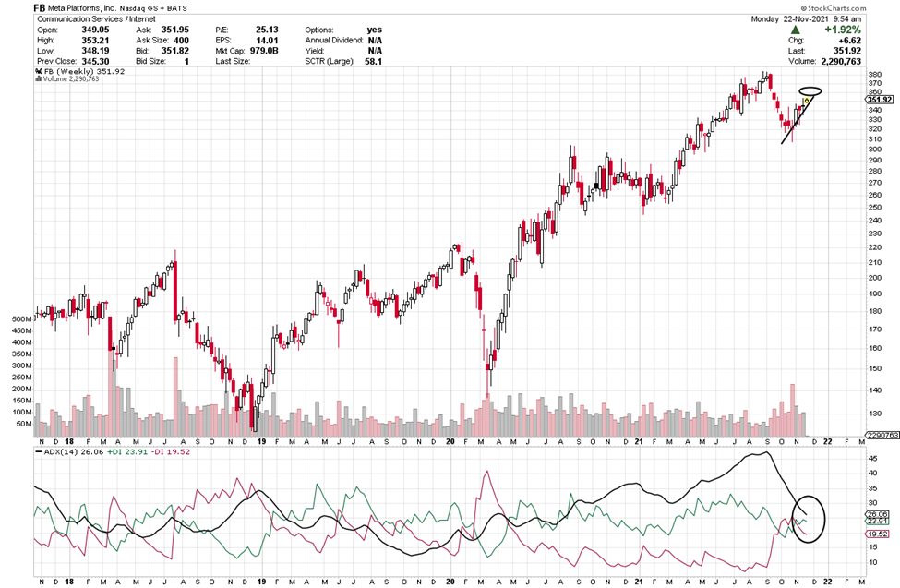Click the 380 price axis label
The width and height of the screenshot is (900, 588).
[874, 75]
